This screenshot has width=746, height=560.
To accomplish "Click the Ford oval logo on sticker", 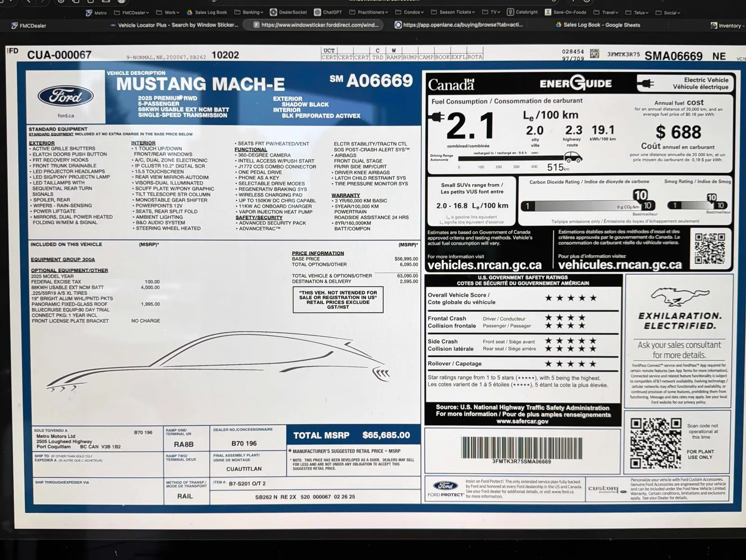I will (x=65, y=97).
